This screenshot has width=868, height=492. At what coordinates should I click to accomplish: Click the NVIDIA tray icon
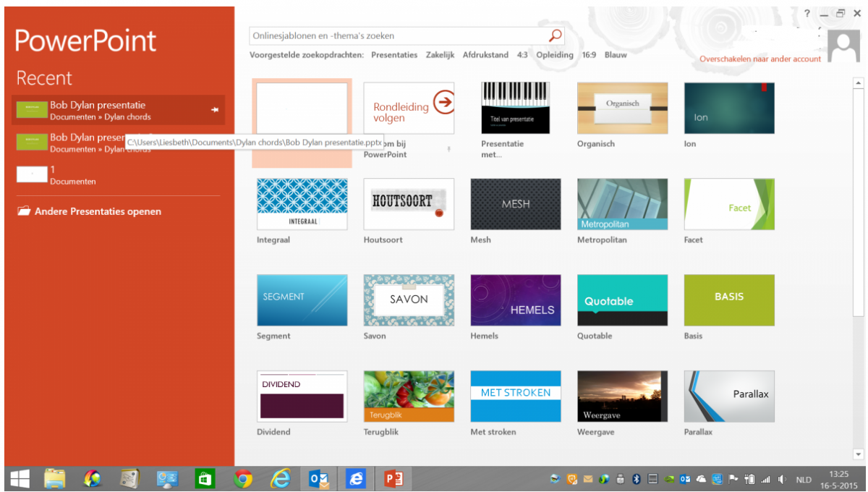[668, 479]
